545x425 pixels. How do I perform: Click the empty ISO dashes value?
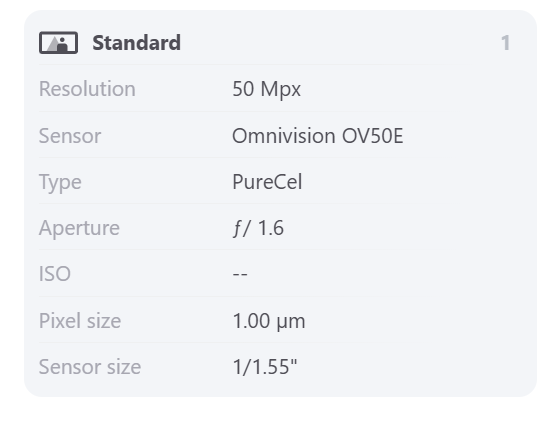240,274
